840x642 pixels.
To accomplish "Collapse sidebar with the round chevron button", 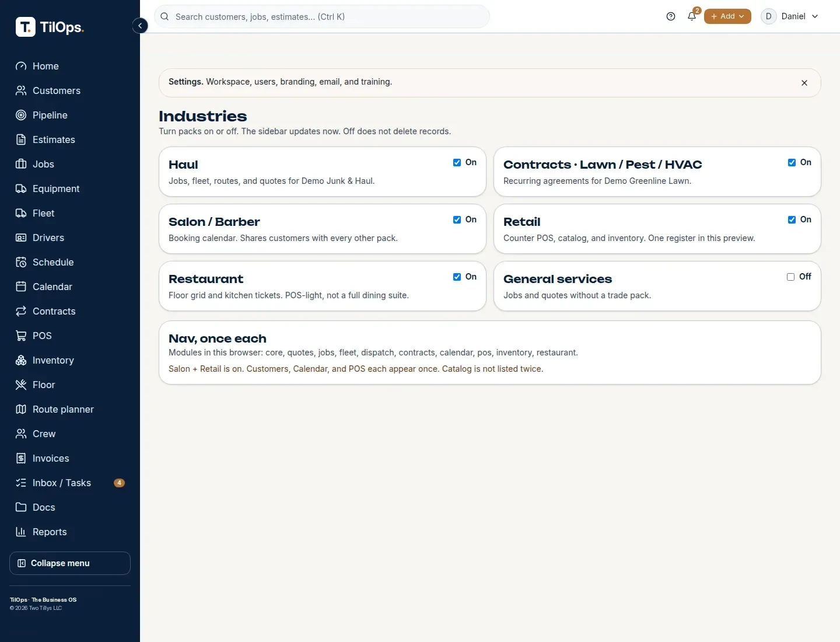I will point(140,26).
